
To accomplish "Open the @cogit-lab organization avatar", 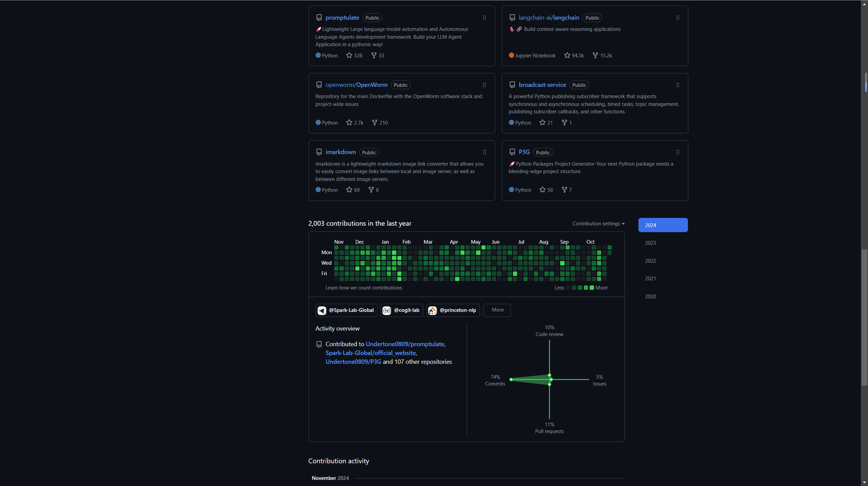I will point(386,310).
